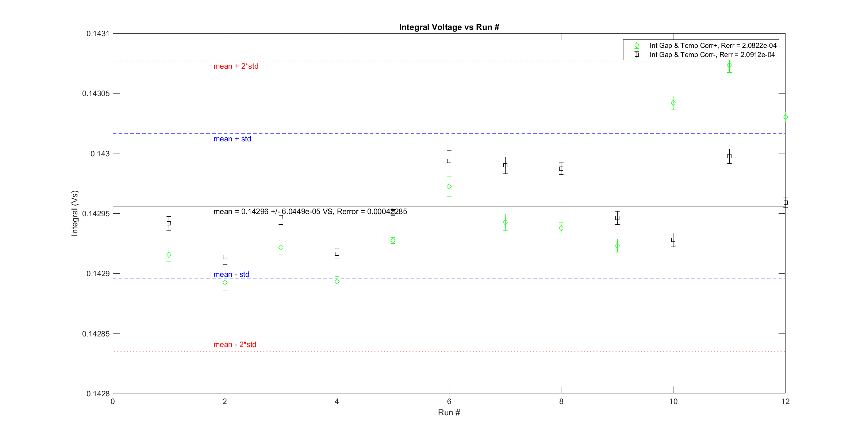Click the 'Integral Voltage vs Run #' title
This screenshot has height=442, width=868.
tap(449, 27)
